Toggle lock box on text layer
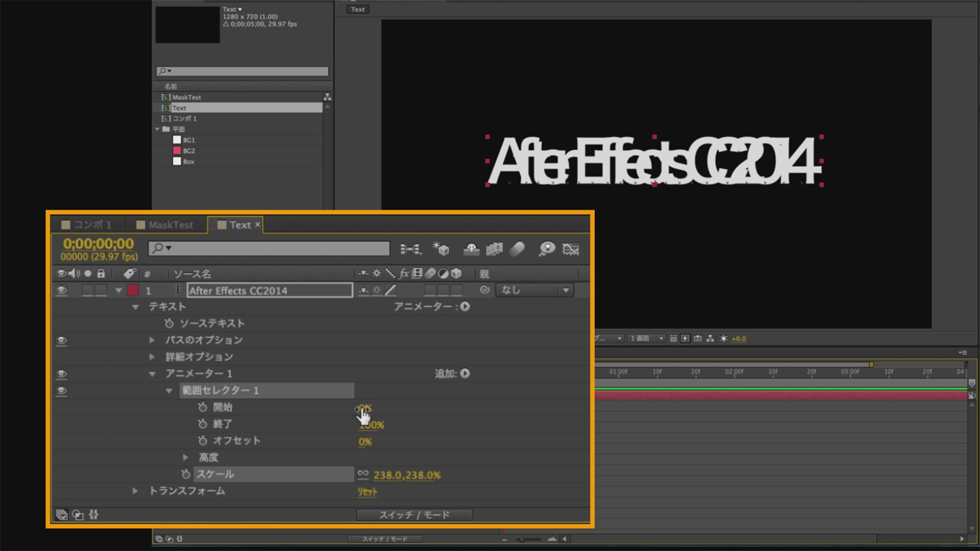This screenshot has width=980, height=551. pyautogui.click(x=100, y=290)
